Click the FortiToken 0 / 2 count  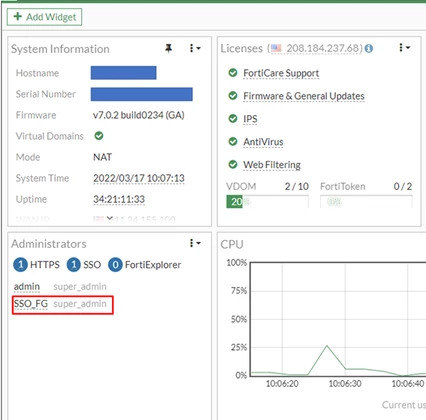[x=403, y=186]
